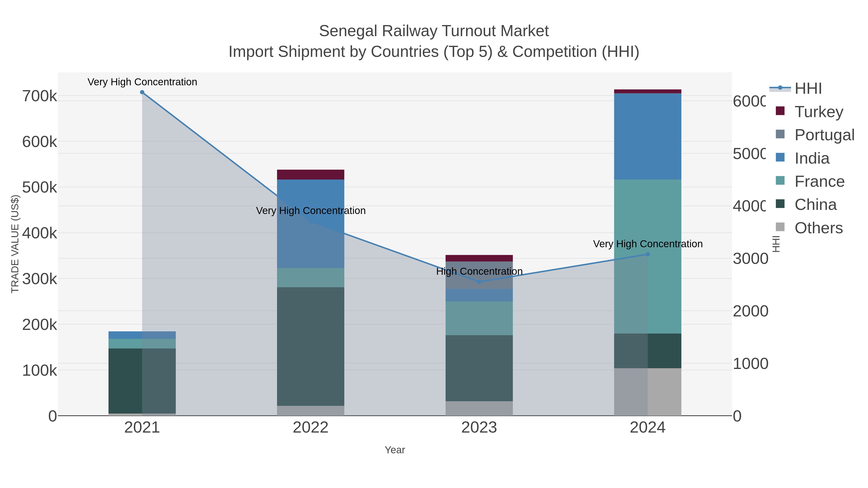
Task: Click the 1000 tick on HHI axis
Action: [x=751, y=364]
